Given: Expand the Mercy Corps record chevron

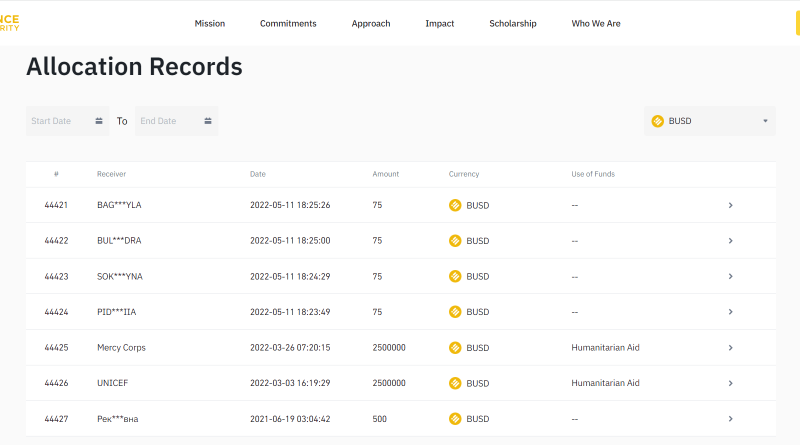Looking at the screenshot, I should pos(731,348).
